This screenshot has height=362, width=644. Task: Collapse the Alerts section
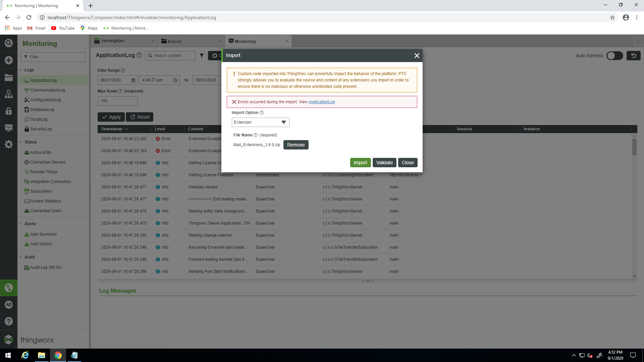coord(21,224)
